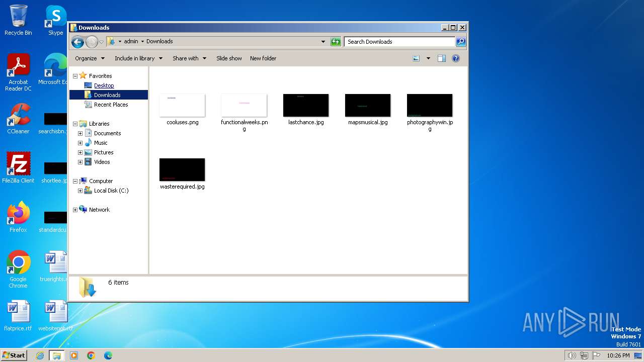Click the Firefox desktop icon
This screenshot has width=644, height=362.
point(18,217)
